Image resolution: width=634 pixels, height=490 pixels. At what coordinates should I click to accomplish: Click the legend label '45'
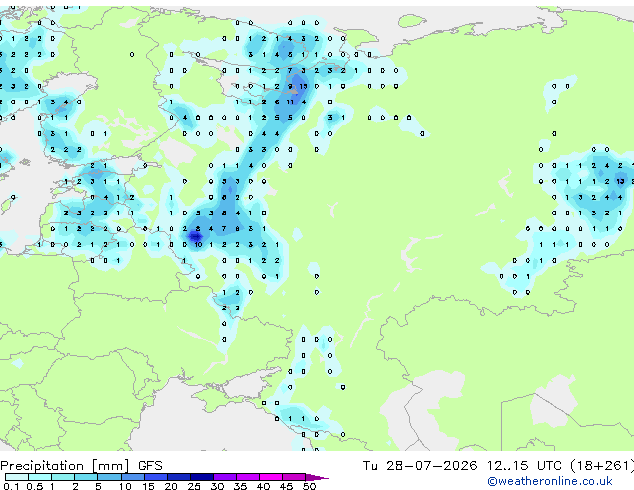tap(286, 486)
